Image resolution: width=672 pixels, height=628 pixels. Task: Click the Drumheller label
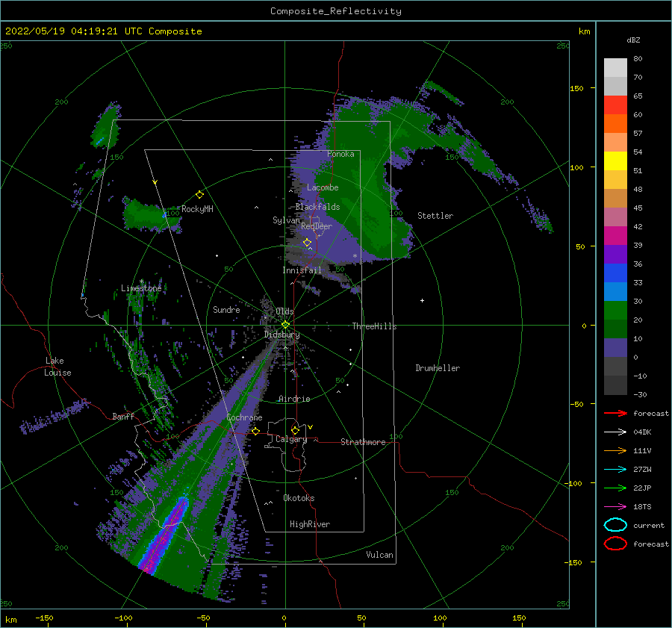(438, 368)
